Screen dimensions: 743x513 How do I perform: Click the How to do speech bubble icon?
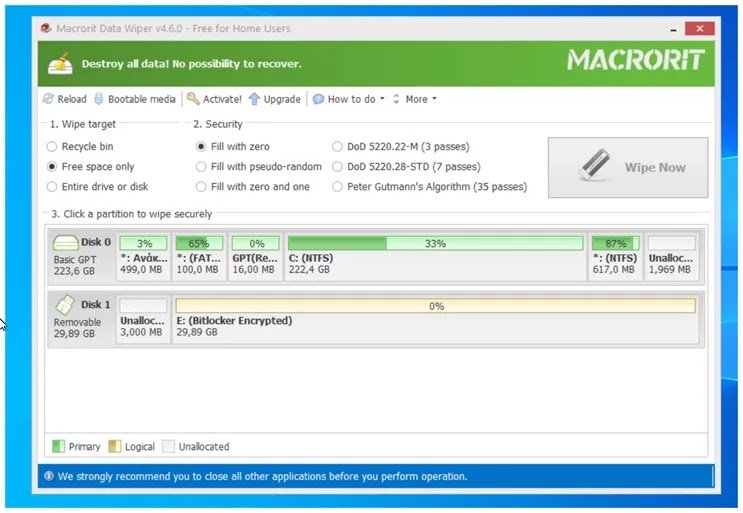tap(318, 99)
